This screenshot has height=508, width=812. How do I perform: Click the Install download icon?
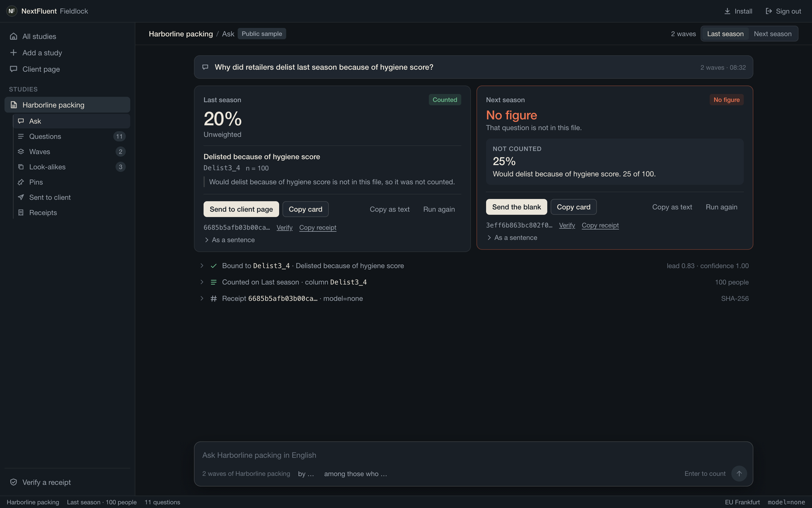(727, 11)
